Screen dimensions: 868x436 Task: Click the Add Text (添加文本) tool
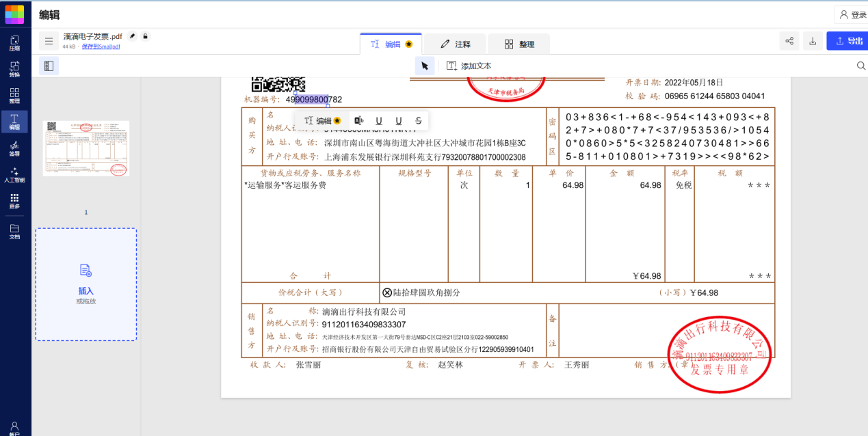[x=469, y=66]
